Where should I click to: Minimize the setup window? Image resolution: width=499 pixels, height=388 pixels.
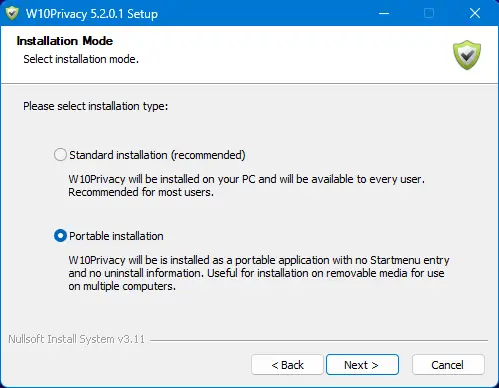[x=384, y=13]
